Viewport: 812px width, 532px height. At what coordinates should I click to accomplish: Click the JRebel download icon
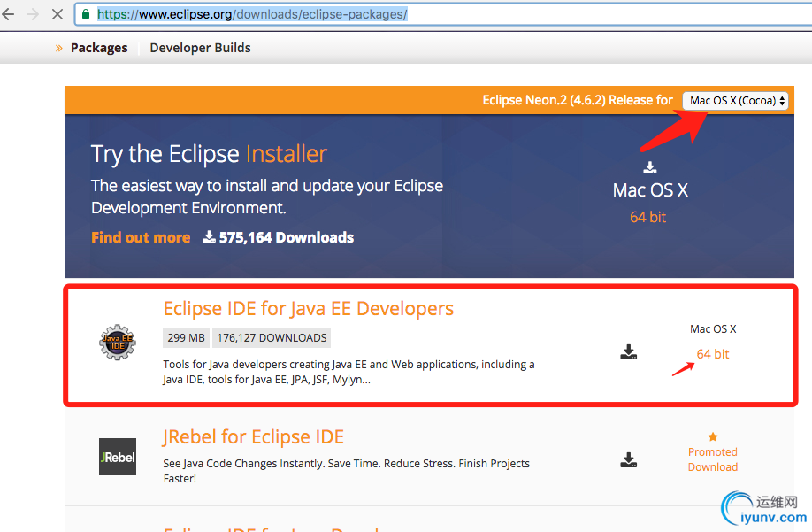pos(629,460)
